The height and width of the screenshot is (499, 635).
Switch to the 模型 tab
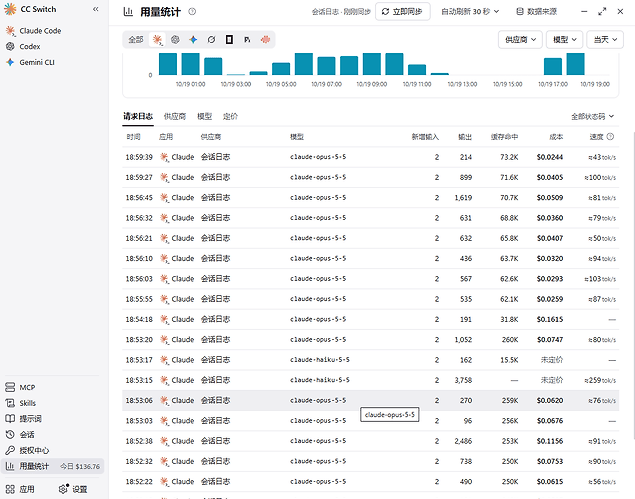[205, 117]
